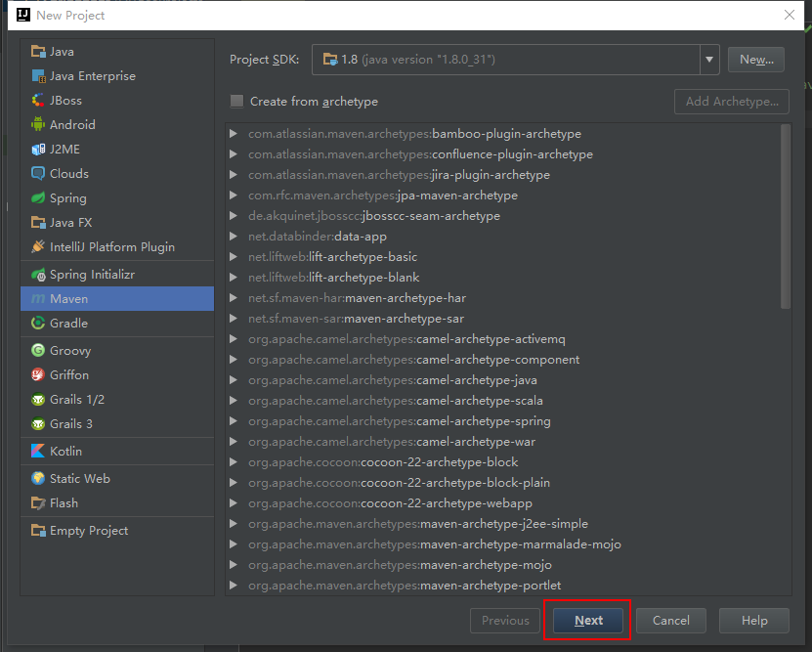Select the Java FX icon
812x652 pixels.
coord(38,223)
